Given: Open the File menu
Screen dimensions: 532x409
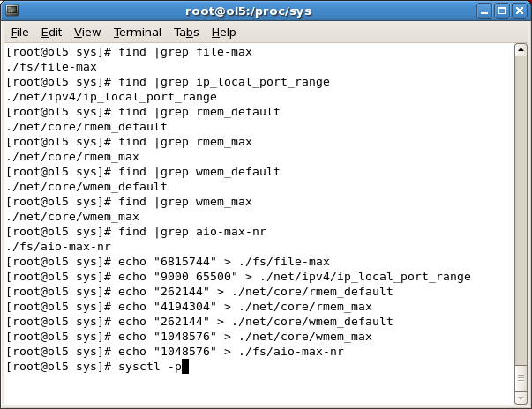Looking at the screenshot, I should (x=19, y=33).
